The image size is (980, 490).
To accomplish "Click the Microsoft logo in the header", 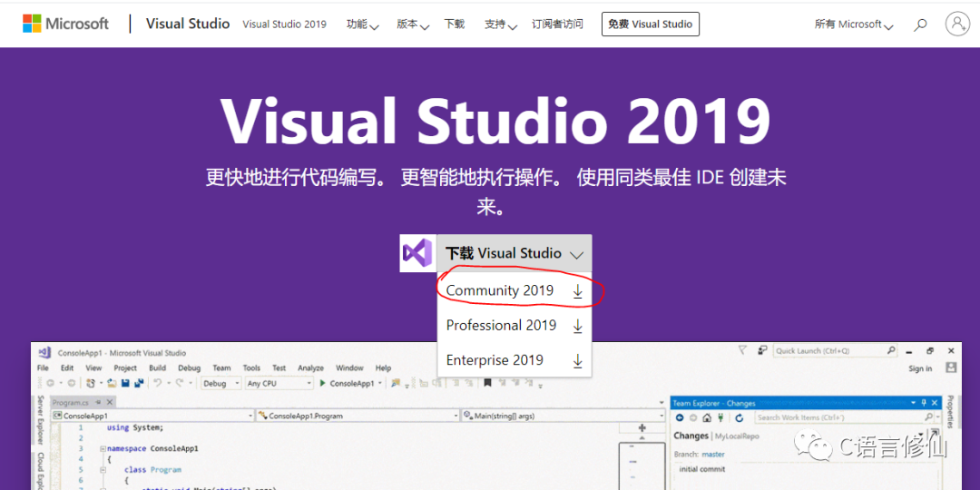I will (x=65, y=24).
